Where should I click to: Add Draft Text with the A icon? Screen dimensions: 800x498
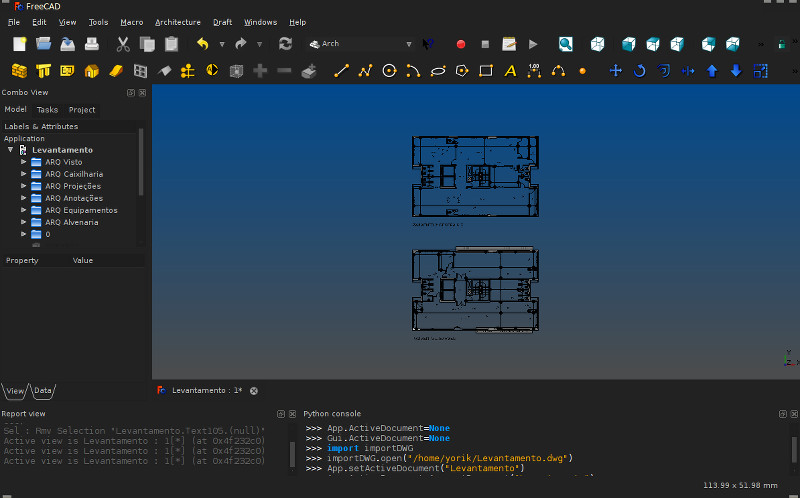pyautogui.click(x=510, y=71)
